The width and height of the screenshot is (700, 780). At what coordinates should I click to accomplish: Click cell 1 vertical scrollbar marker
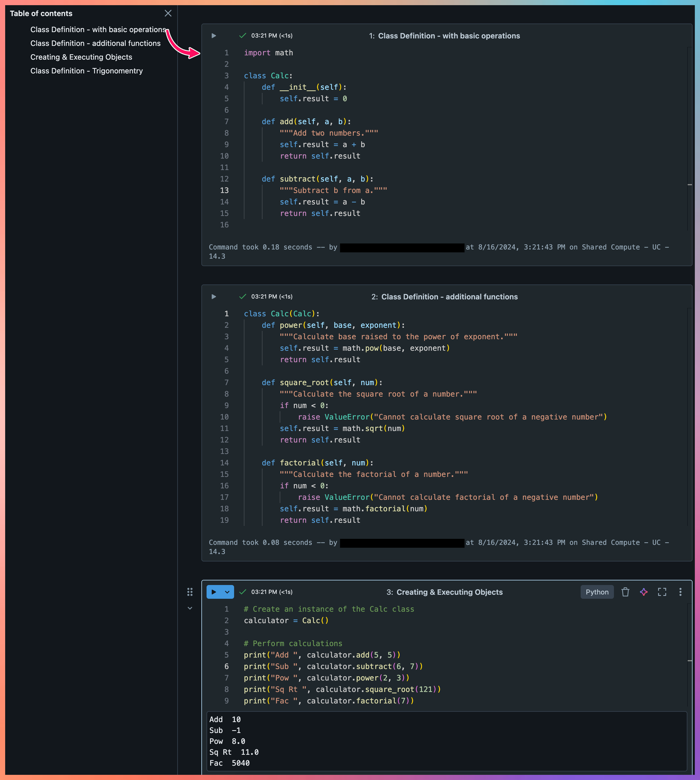[x=690, y=185]
